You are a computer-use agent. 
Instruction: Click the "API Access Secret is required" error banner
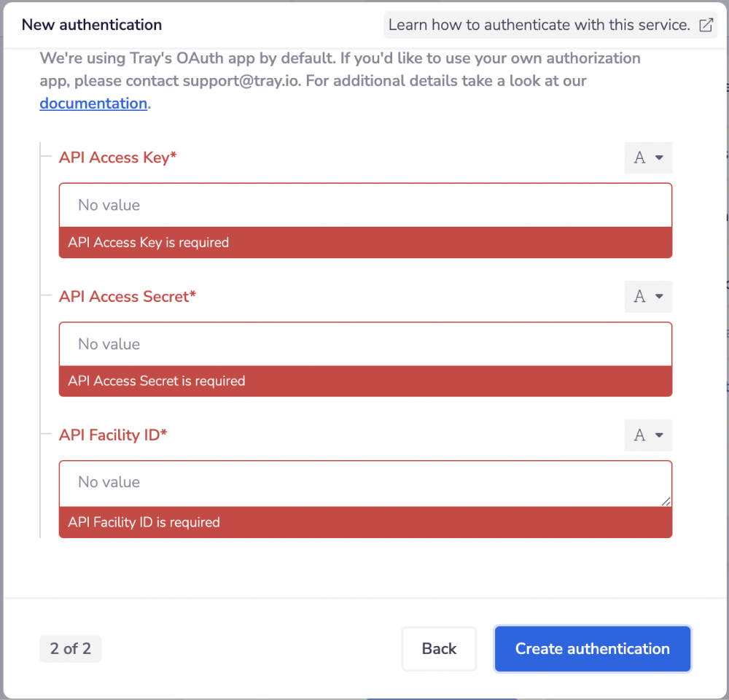coord(364,381)
